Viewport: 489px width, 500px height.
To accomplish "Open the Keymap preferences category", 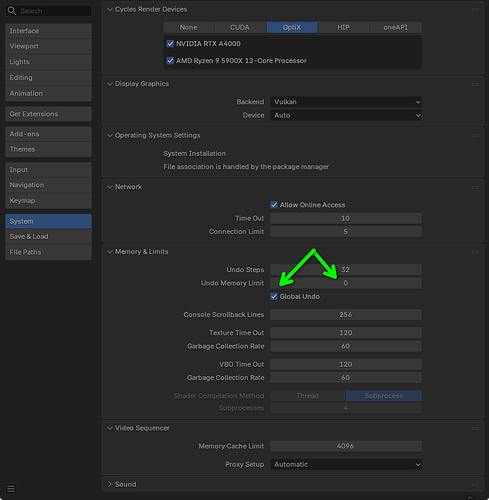I will [x=48, y=201].
